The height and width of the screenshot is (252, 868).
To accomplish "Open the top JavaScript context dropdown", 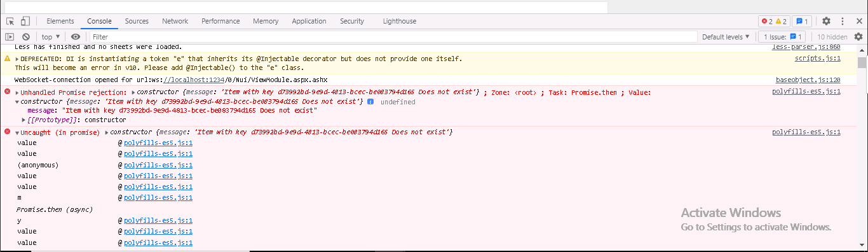I will 51,37.
